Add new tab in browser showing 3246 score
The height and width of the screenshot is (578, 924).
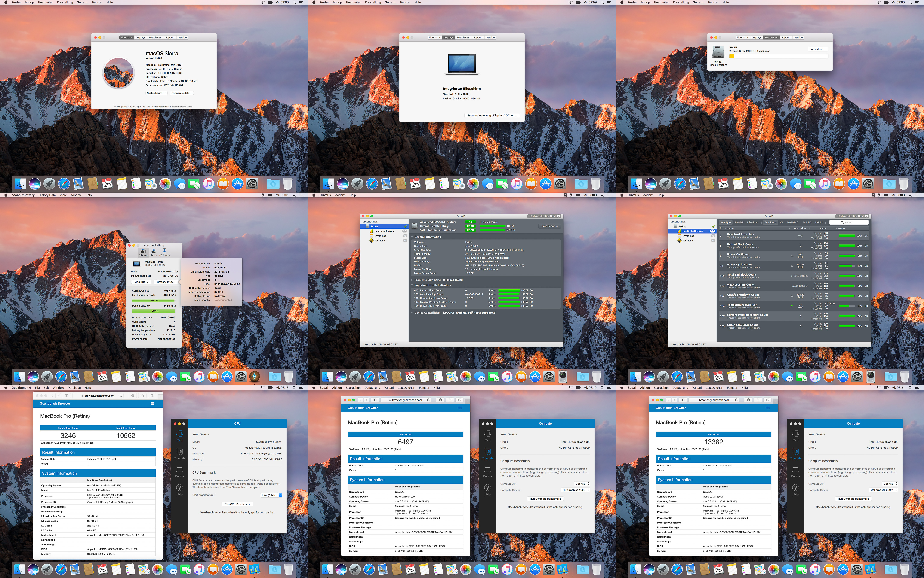[x=160, y=397]
